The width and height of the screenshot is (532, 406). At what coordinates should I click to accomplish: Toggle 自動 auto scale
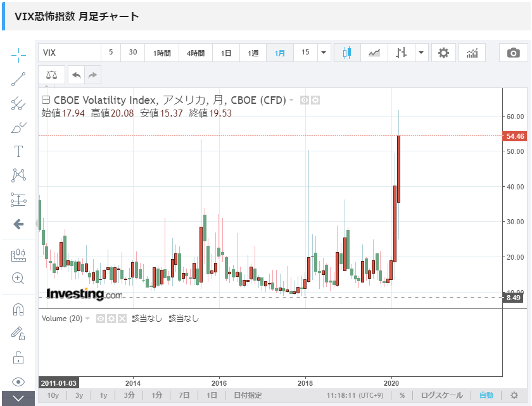(486, 395)
